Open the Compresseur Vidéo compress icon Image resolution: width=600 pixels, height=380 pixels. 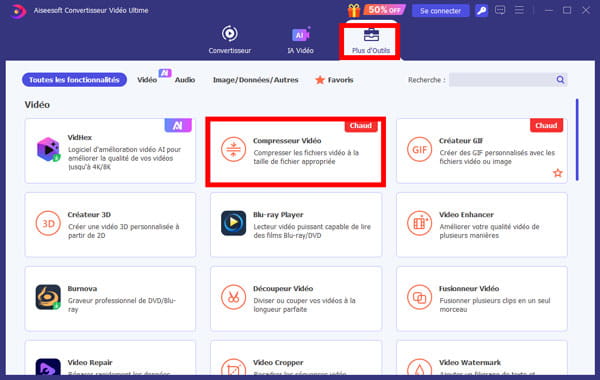tap(233, 149)
